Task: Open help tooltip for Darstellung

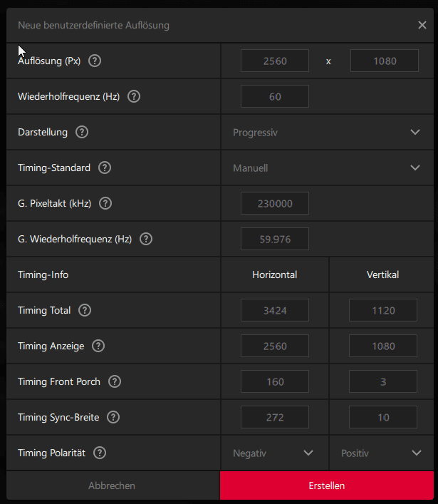Action: coord(82,132)
